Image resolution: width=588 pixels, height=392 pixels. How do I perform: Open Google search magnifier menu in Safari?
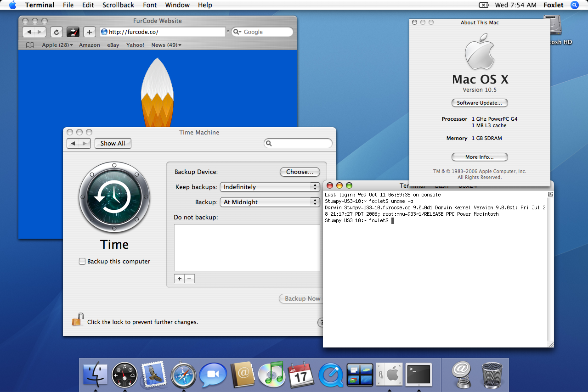pyautogui.click(x=237, y=32)
